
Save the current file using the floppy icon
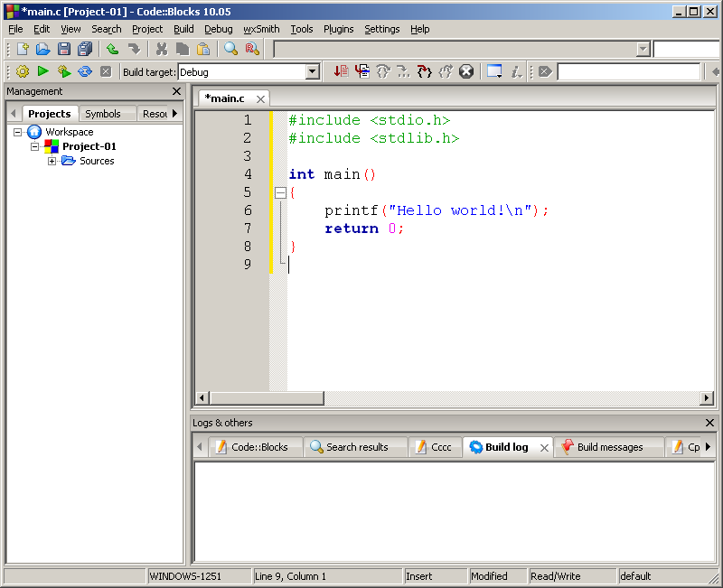[x=64, y=49]
